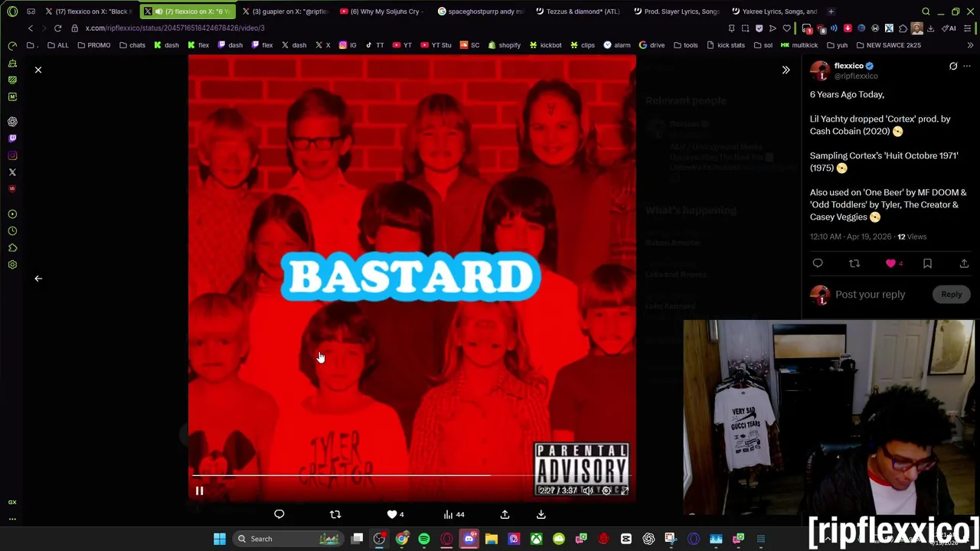The image size is (980, 551).
Task: Add page to bookmarks heart icon
Action: tap(786, 28)
